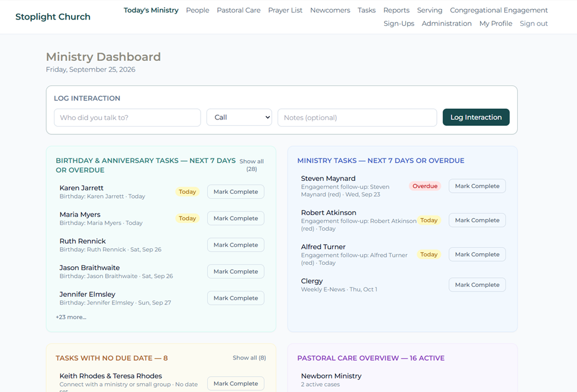This screenshot has height=392, width=577.
Task: Click the Maria Myers name
Action: [x=80, y=215]
